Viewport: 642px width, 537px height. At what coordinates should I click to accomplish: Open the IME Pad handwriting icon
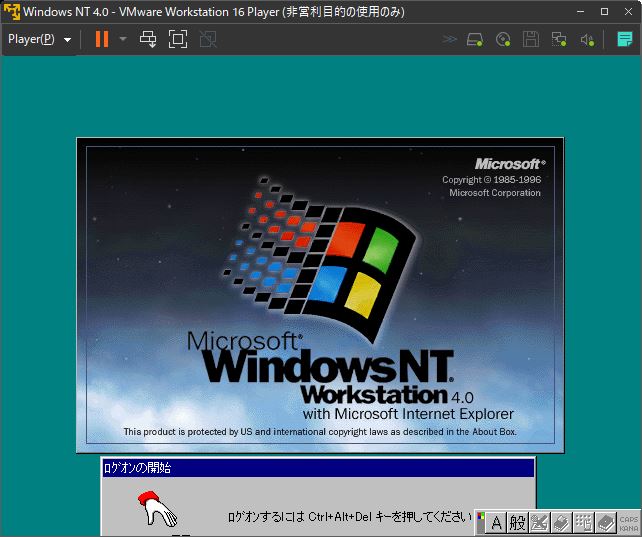pyautogui.click(x=539, y=522)
